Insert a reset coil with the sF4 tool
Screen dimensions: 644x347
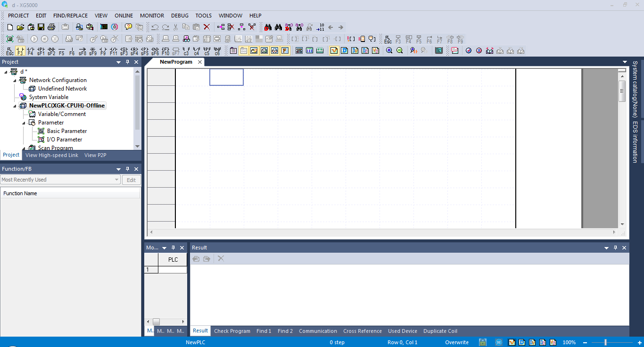coord(134,51)
